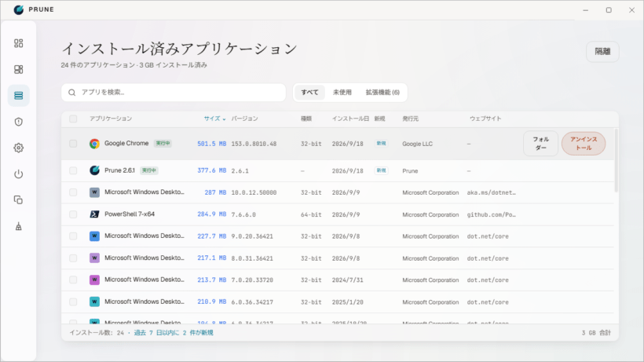The height and width of the screenshot is (362, 644).
Task: Select the すべて filter tab
Action: [309, 93]
